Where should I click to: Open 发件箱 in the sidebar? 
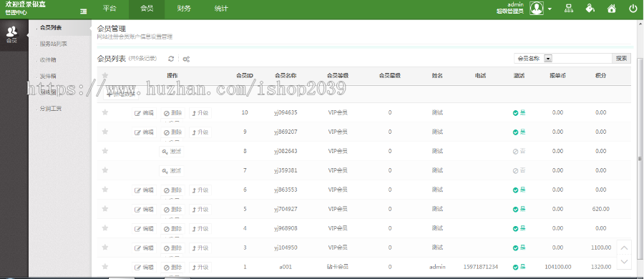pyautogui.click(x=48, y=77)
